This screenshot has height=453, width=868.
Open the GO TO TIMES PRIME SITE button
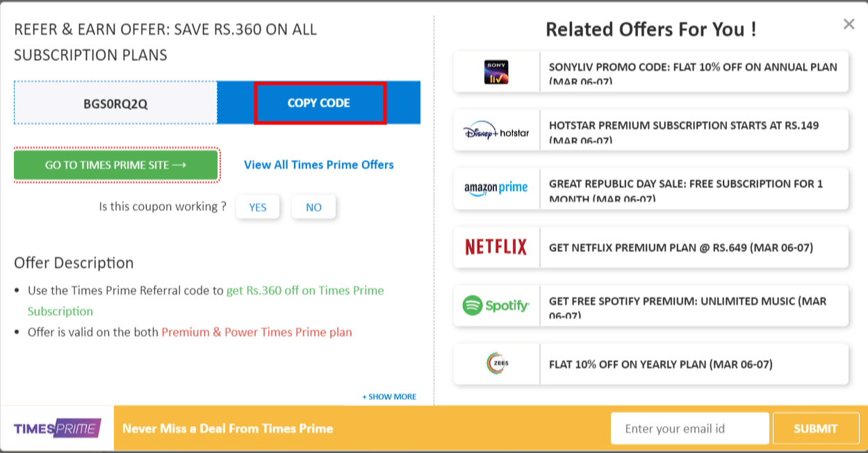tap(116, 165)
